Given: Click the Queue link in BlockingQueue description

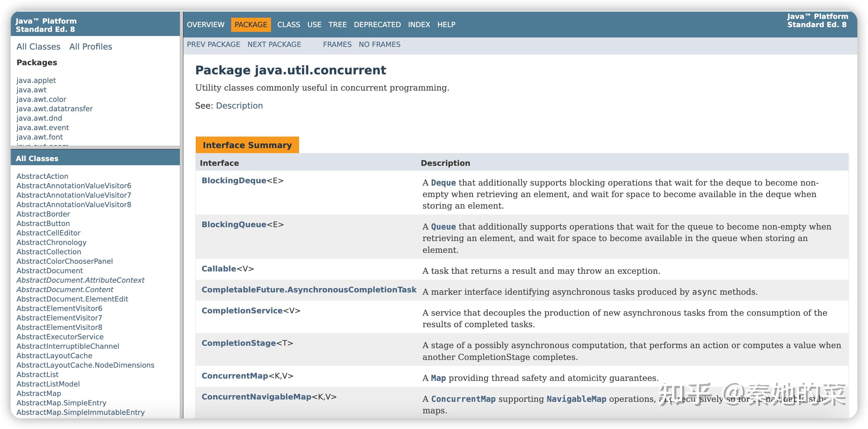Looking at the screenshot, I should 443,227.
